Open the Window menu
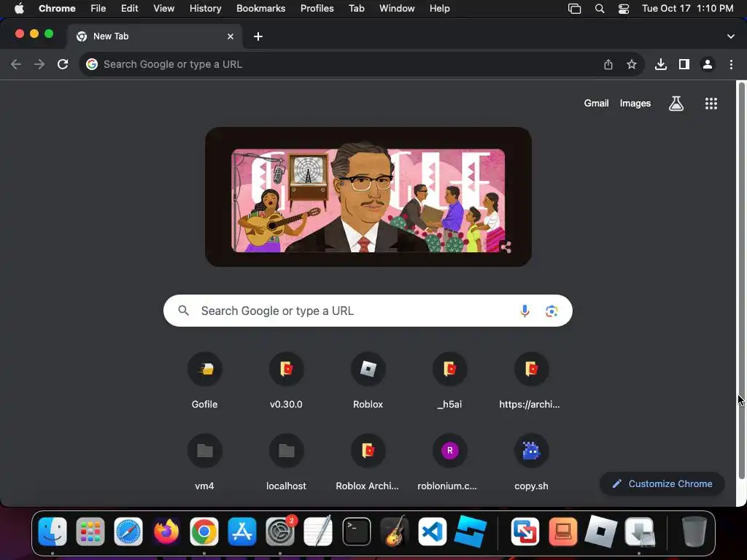 [397, 8]
